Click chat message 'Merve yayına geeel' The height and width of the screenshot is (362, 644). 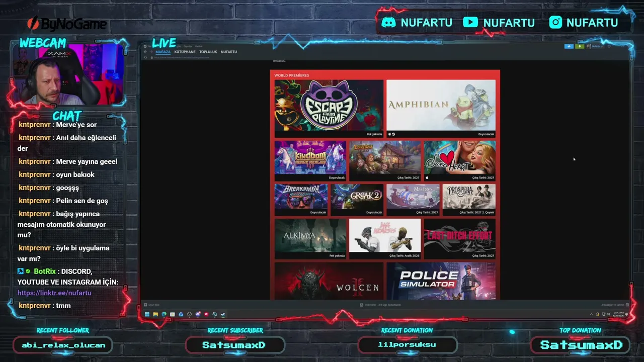[x=87, y=161]
